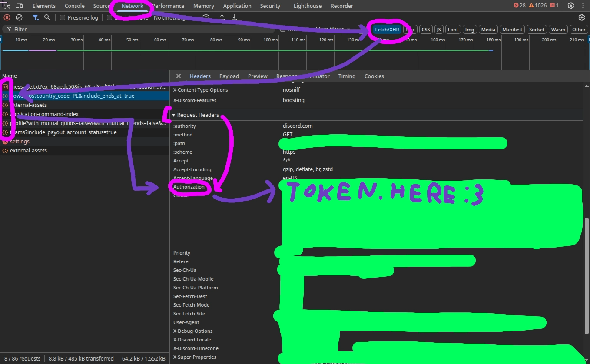Select the settings request in the list

pos(20,142)
